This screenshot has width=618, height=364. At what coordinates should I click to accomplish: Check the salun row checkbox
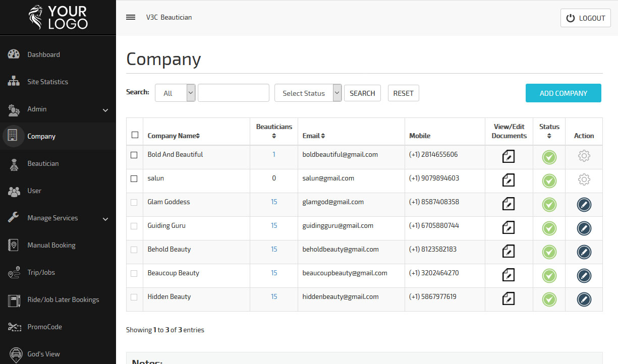click(x=134, y=179)
